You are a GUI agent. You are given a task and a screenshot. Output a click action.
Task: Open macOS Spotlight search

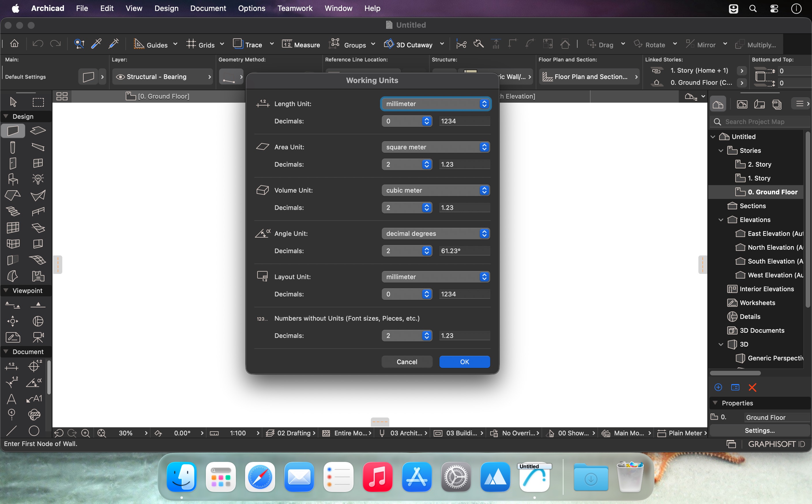click(753, 8)
